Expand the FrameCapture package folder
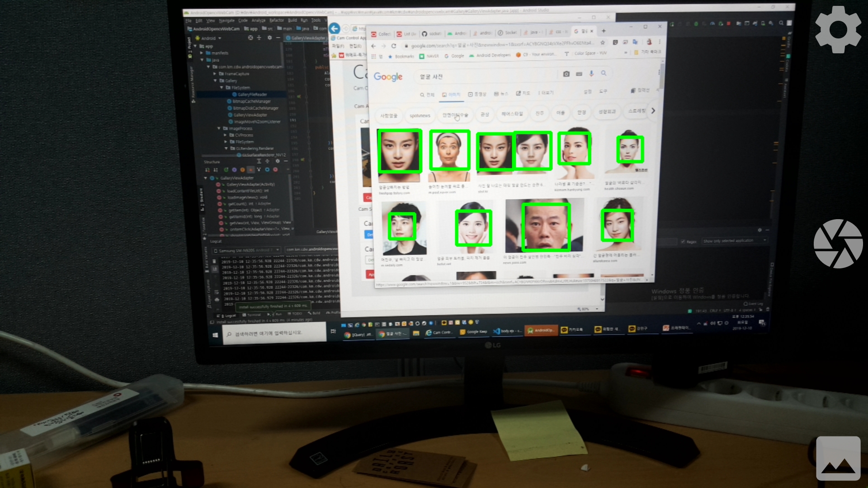Image resolution: width=868 pixels, height=488 pixels. (x=215, y=74)
